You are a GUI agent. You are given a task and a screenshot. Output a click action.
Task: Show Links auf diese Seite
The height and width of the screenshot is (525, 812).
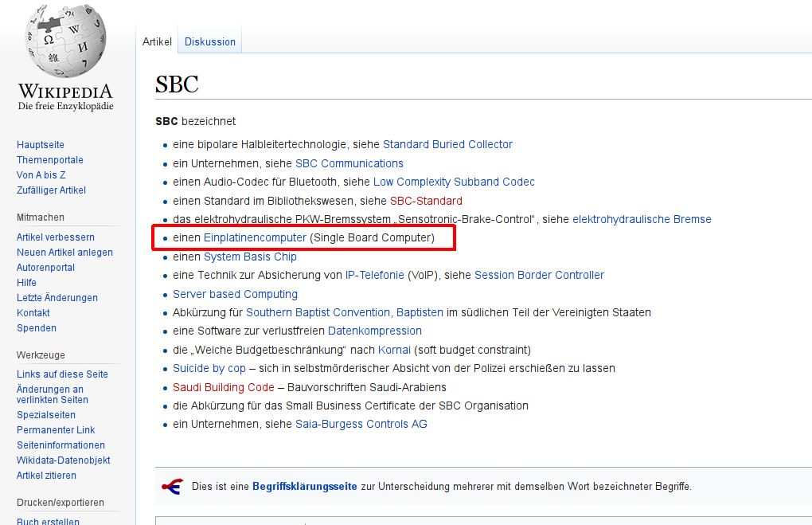point(62,374)
